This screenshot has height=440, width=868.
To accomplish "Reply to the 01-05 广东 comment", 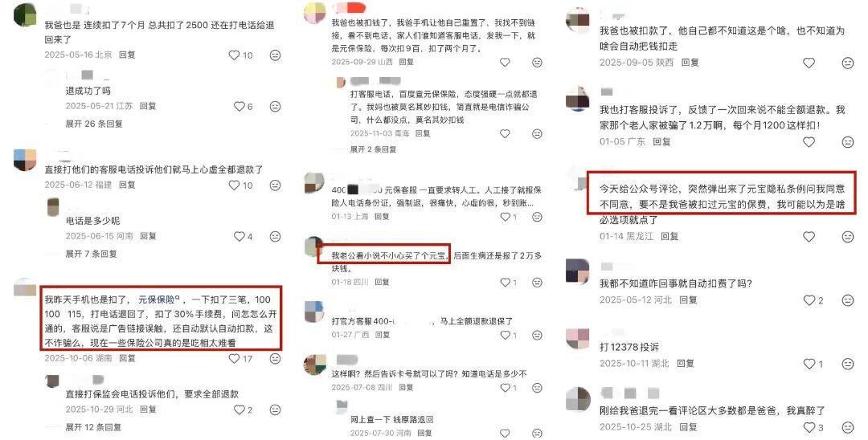I will pyautogui.click(x=661, y=141).
